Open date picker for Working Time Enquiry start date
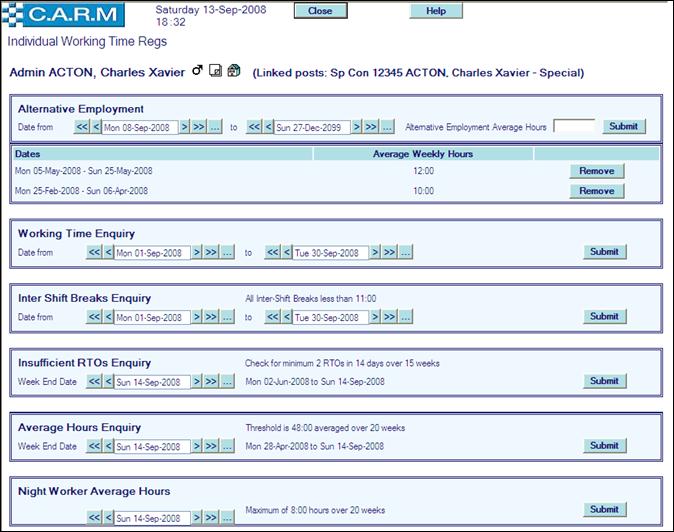 coord(227,253)
